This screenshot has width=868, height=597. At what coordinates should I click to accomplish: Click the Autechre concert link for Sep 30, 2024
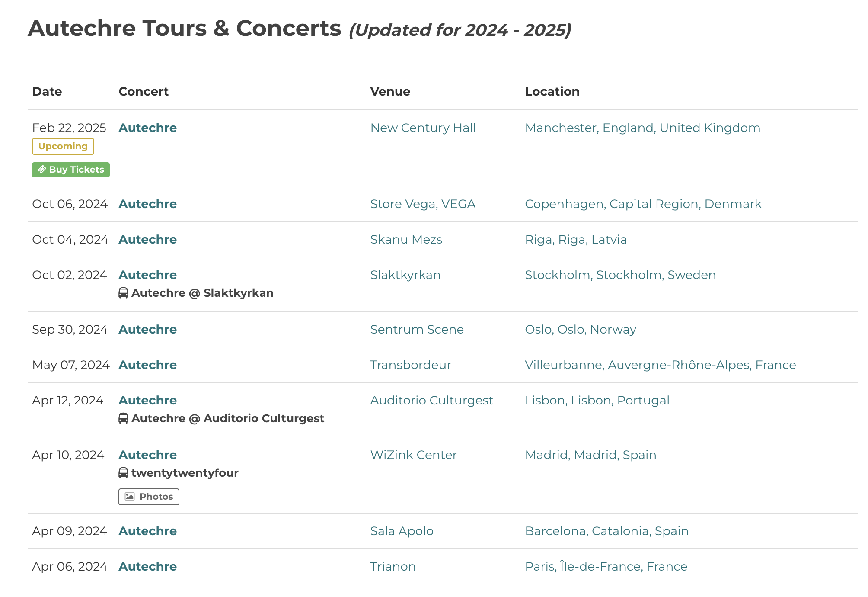click(x=147, y=329)
